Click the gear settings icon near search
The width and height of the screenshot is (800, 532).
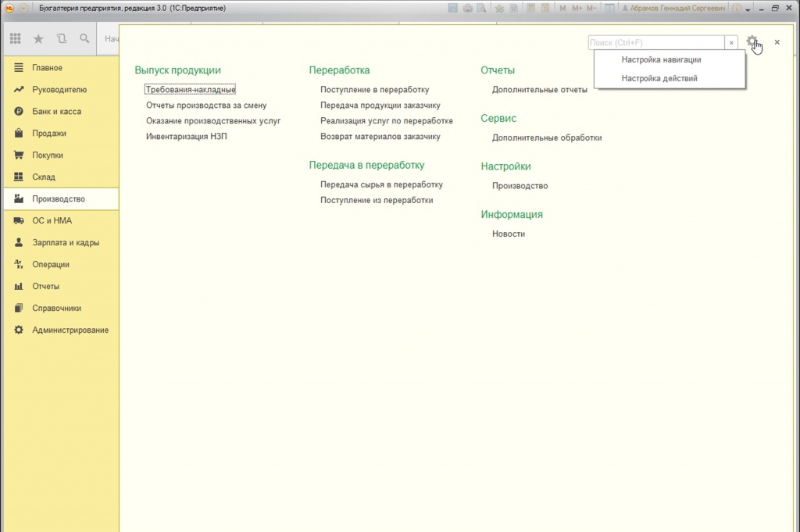(x=752, y=41)
